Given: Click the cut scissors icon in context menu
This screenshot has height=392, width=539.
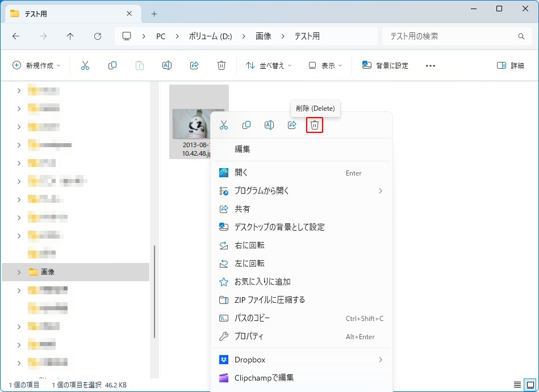Looking at the screenshot, I should pyautogui.click(x=224, y=125).
